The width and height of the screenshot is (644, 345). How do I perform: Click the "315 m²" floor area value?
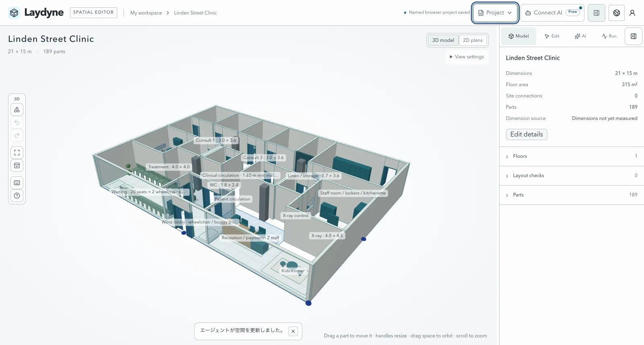(x=630, y=85)
